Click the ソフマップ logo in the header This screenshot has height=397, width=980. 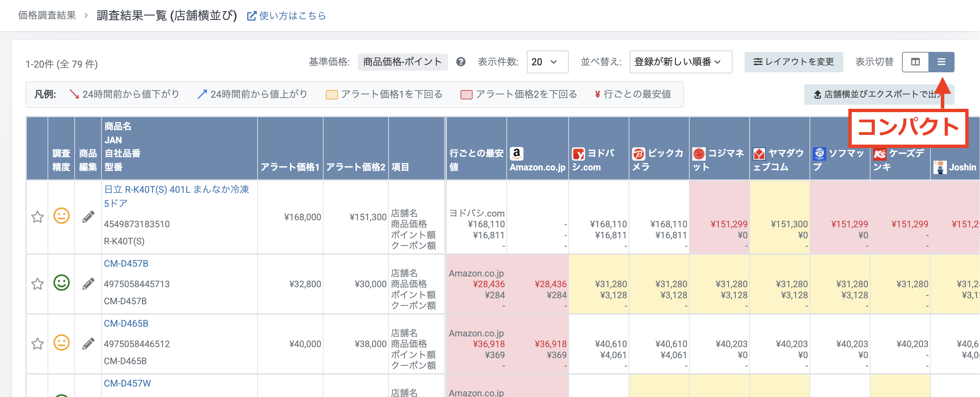tap(820, 154)
